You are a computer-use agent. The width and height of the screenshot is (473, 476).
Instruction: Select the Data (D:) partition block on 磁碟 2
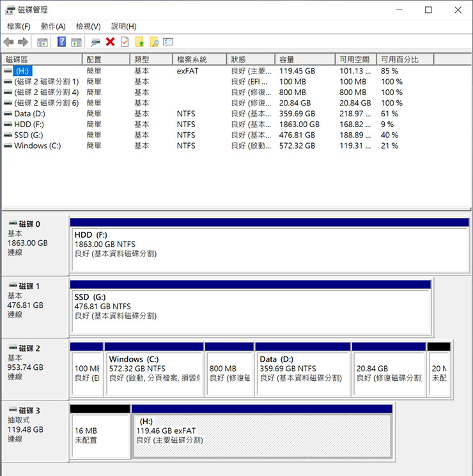click(x=302, y=369)
